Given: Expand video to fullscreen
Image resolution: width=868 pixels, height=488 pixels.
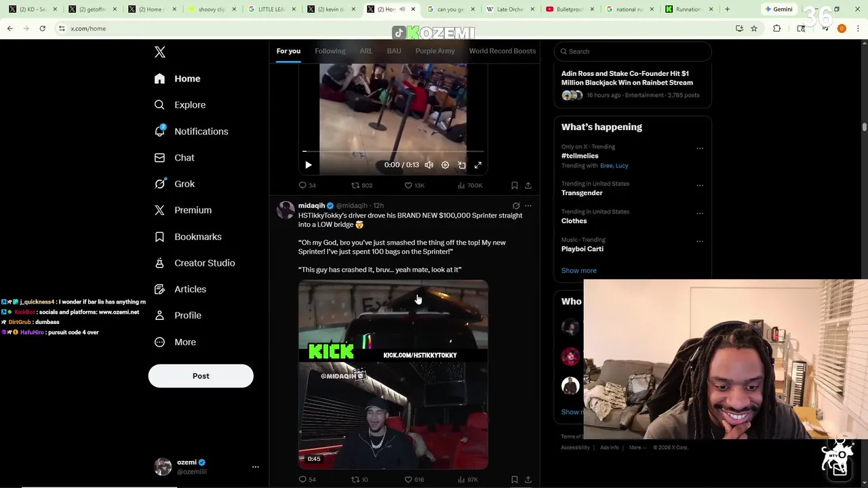Looking at the screenshot, I should coord(478,165).
